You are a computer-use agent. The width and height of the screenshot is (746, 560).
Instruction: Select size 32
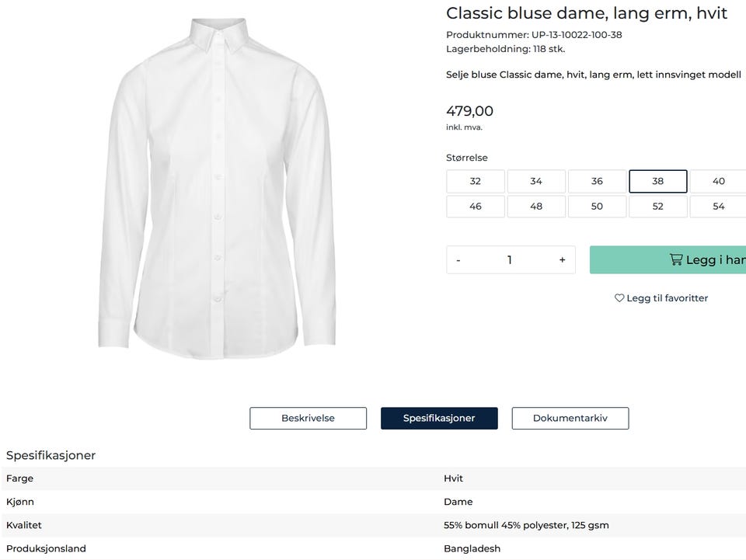click(476, 181)
